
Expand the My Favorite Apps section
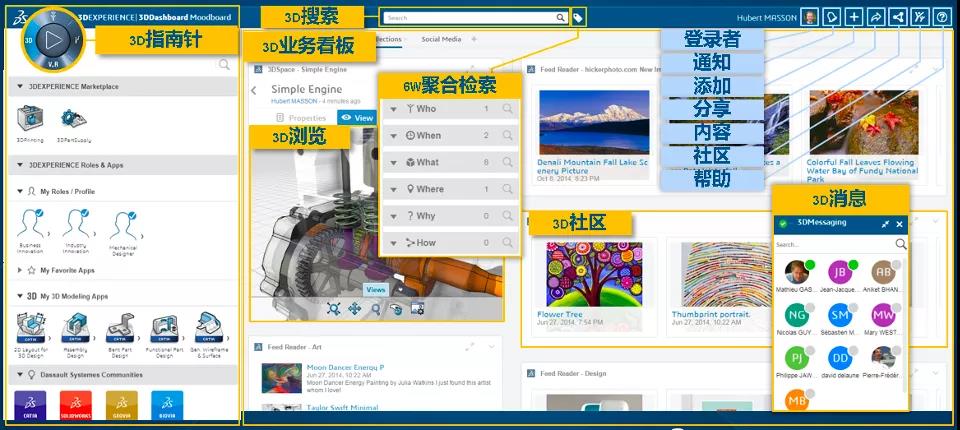point(20,270)
